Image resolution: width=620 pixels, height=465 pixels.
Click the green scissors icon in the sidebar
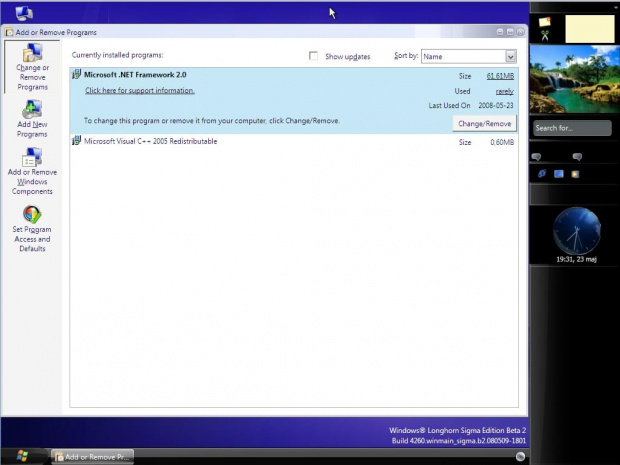(545, 35)
